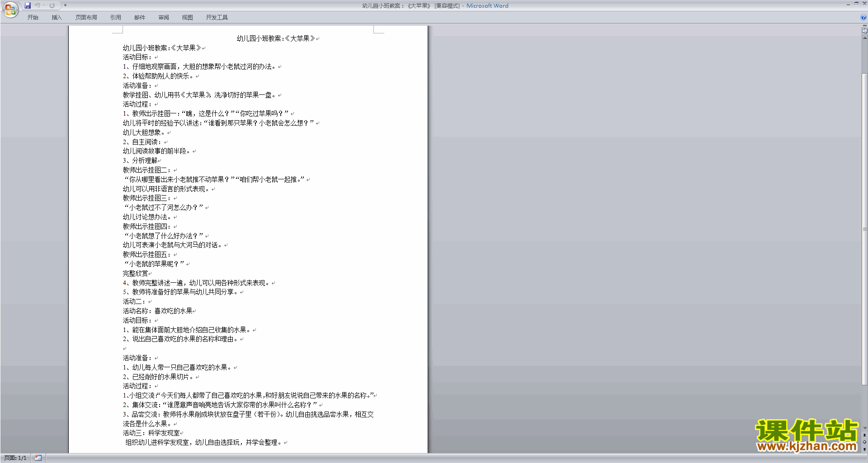Switch to 引用 ribbon tab
The image size is (868, 463).
click(x=116, y=18)
